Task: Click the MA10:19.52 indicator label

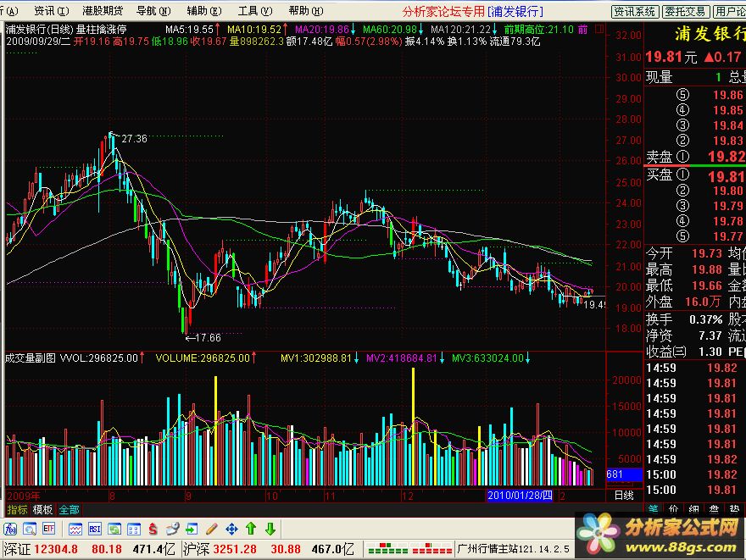Action: [256, 30]
